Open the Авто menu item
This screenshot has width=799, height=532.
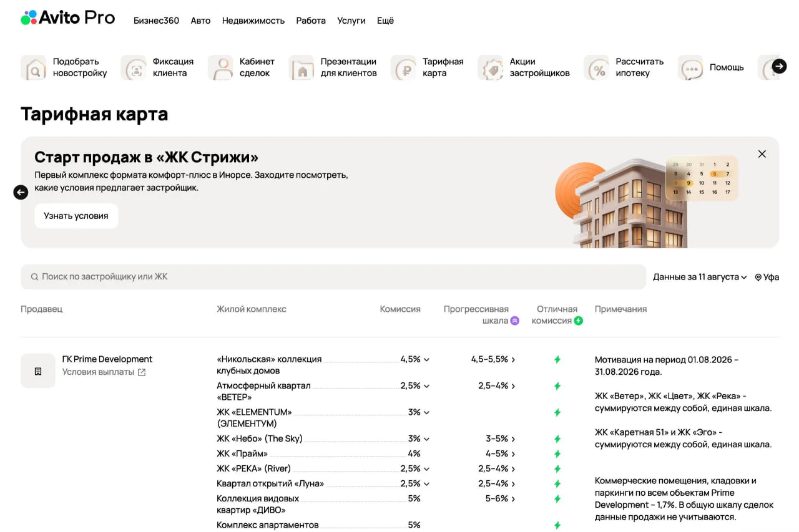click(x=200, y=21)
